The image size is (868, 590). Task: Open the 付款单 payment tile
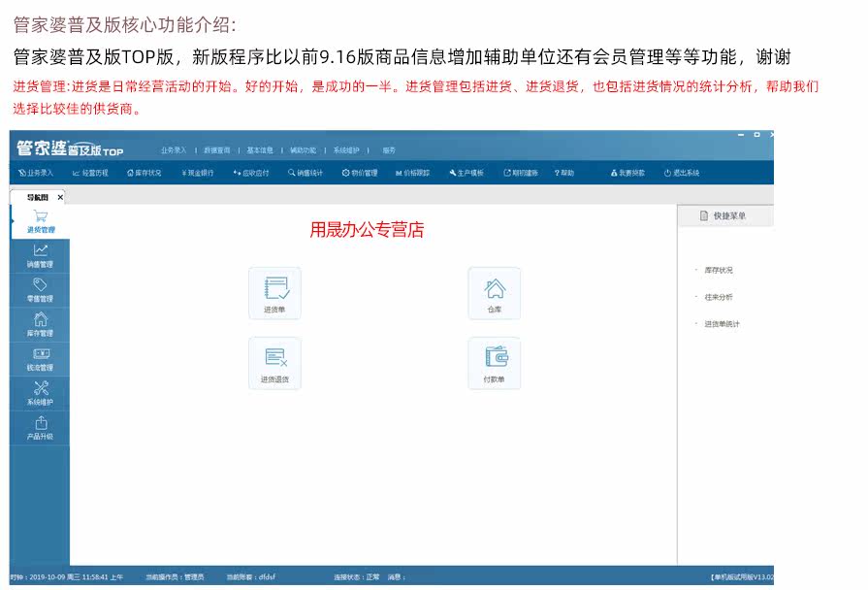click(x=495, y=364)
